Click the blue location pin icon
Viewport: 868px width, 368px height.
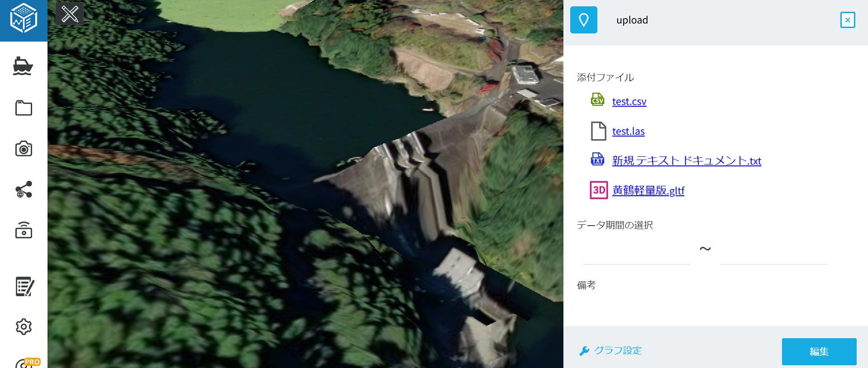(x=583, y=20)
